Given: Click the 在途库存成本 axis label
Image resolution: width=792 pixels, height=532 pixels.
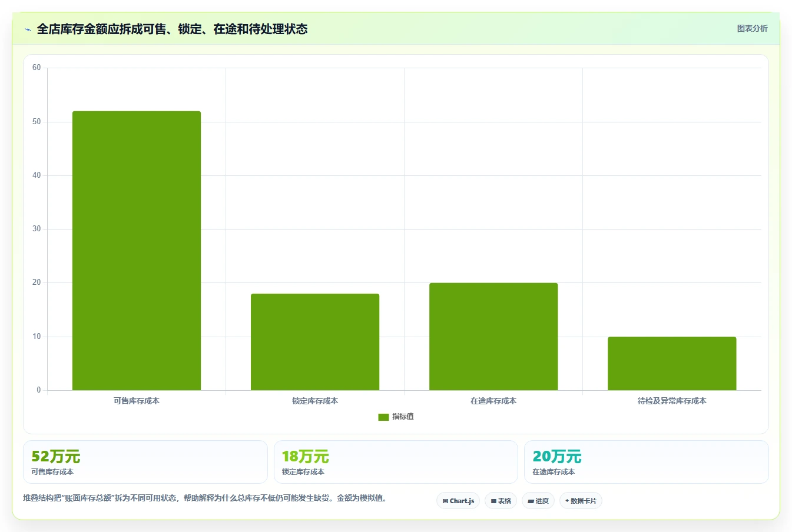Looking at the screenshot, I should (x=493, y=401).
